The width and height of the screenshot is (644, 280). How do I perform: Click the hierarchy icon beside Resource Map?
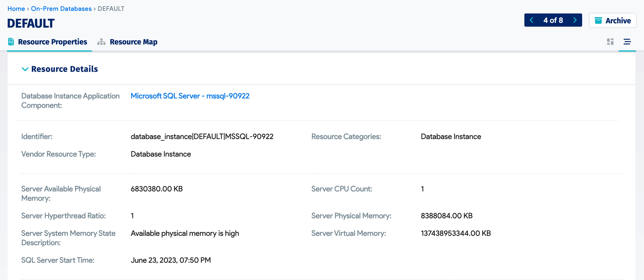[x=101, y=42]
